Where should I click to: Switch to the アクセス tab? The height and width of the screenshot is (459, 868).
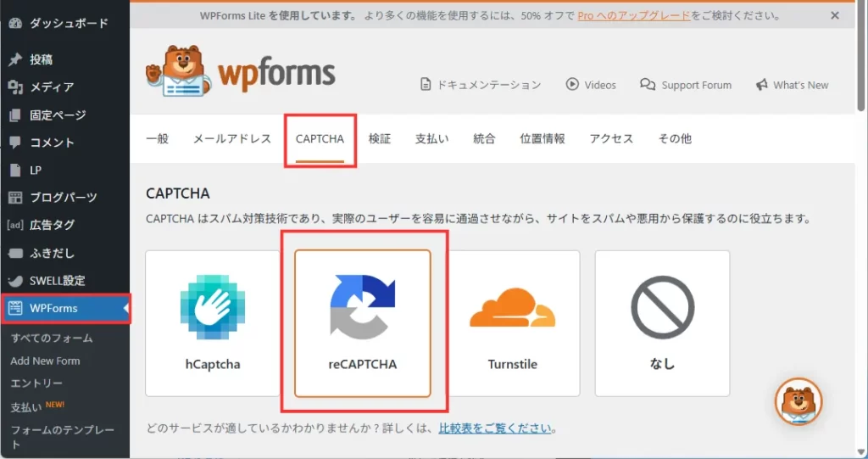pyautogui.click(x=611, y=138)
